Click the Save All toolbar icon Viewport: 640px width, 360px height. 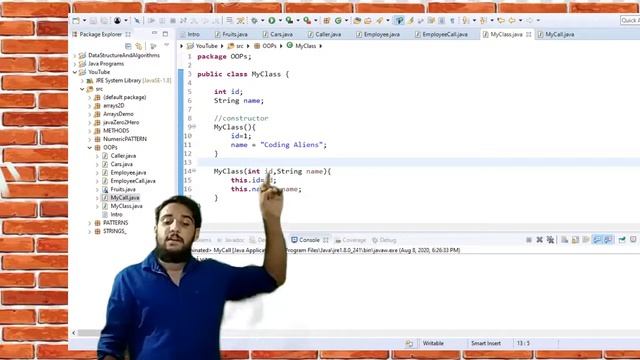(104, 20)
